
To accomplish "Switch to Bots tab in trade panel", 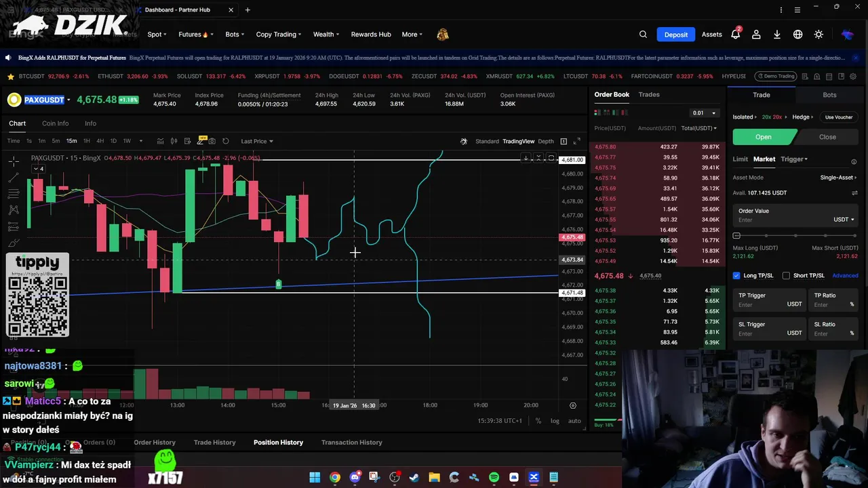I will (x=829, y=95).
